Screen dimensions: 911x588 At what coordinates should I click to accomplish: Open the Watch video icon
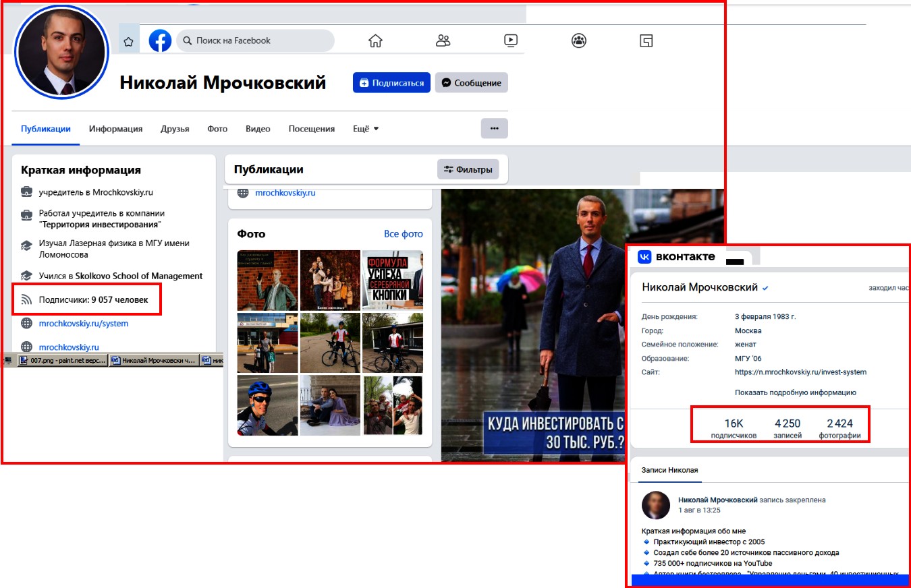point(511,40)
